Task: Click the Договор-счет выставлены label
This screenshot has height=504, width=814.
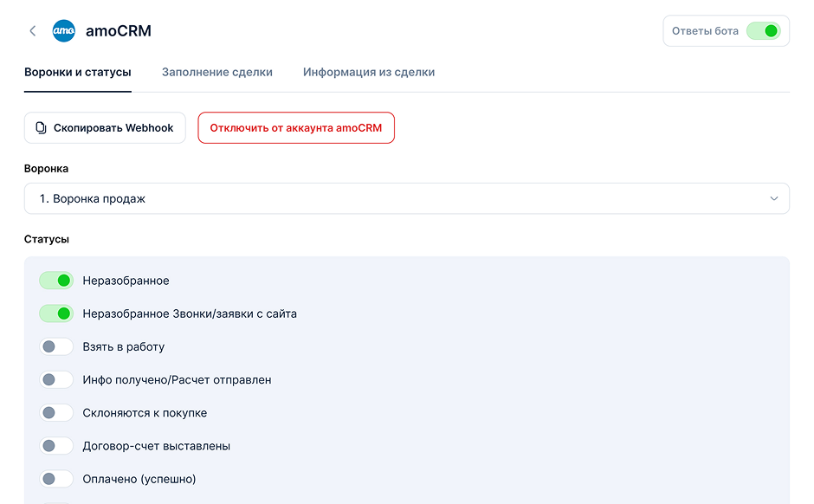Action: coord(156,446)
